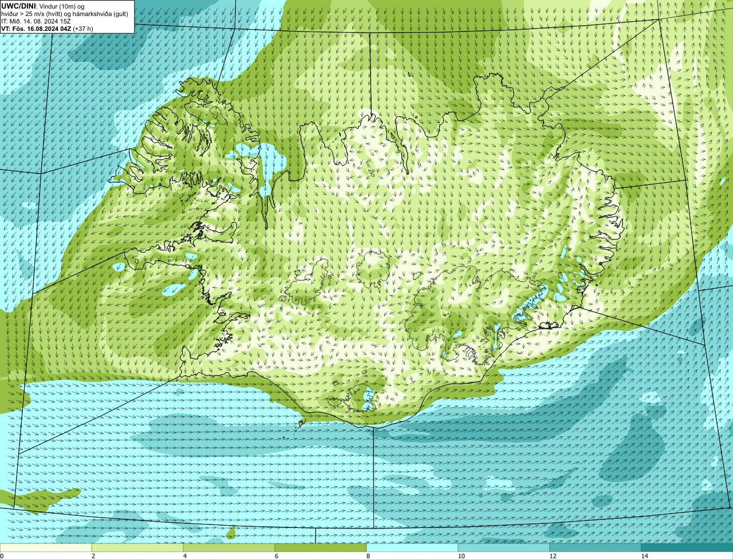Click the 'IT: Mið. 14. 08. 2024 15Z' line
Image resolution: width=733 pixels, height=560 pixels.
[x=36, y=21]
